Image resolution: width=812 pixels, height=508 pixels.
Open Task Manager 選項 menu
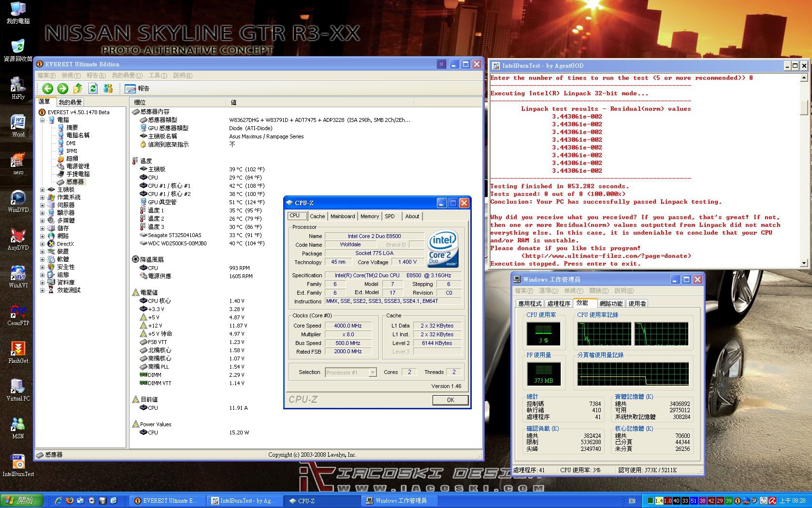point(548,291)
